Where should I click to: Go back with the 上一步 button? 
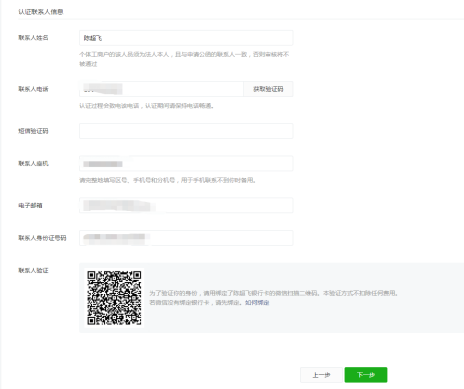coord(321,375)
